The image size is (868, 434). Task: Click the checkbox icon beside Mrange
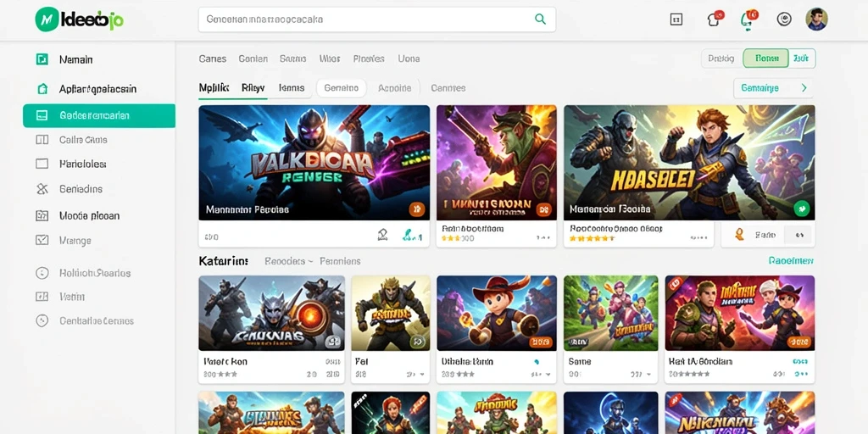(x=42, y=240)
